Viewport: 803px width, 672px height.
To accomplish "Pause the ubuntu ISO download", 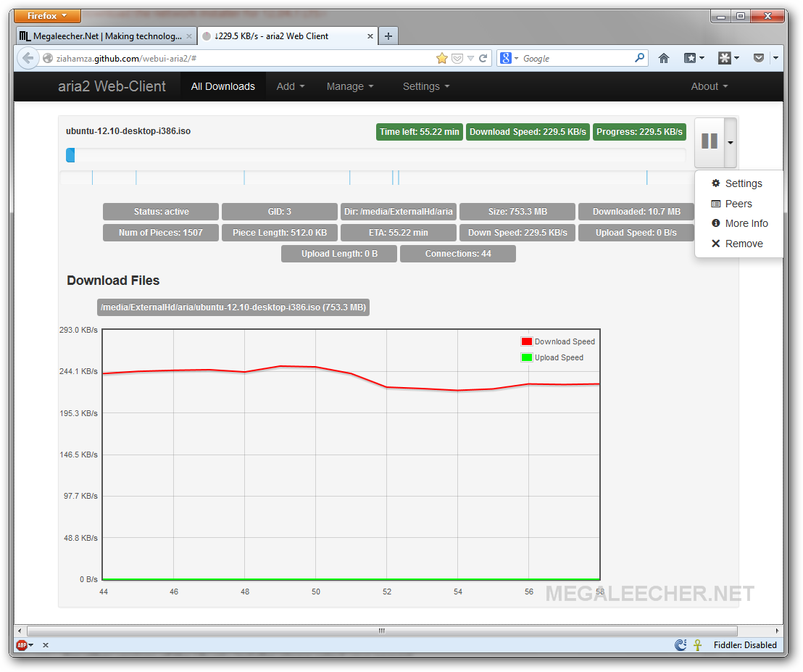I will 710,142.
